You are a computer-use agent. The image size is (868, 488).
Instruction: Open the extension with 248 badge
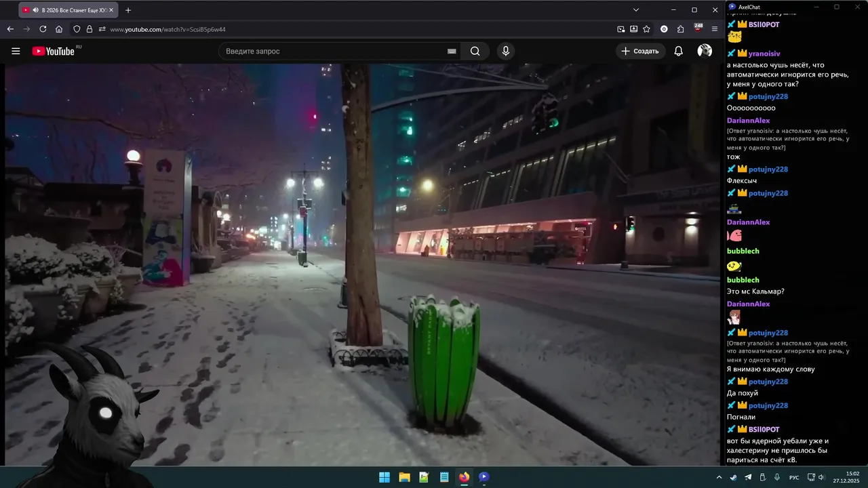tap(698, 28)
